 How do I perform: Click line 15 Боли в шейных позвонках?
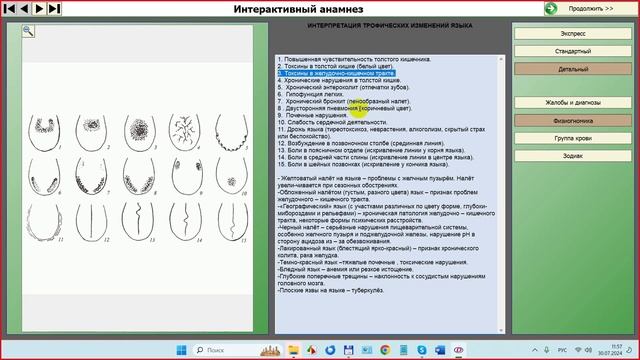pyautogui.click(x=363, y=164)
